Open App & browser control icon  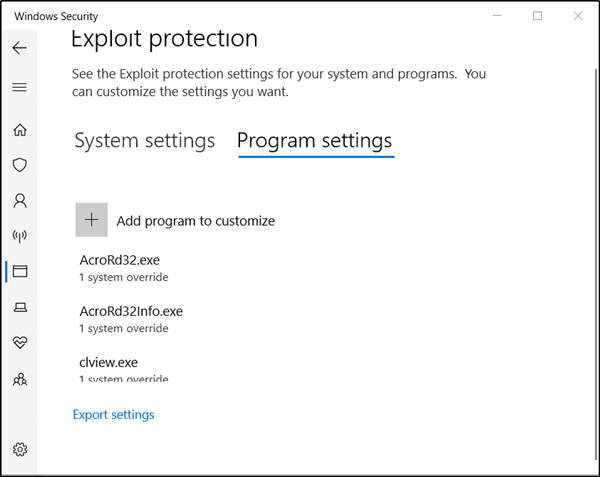point(19,271)
